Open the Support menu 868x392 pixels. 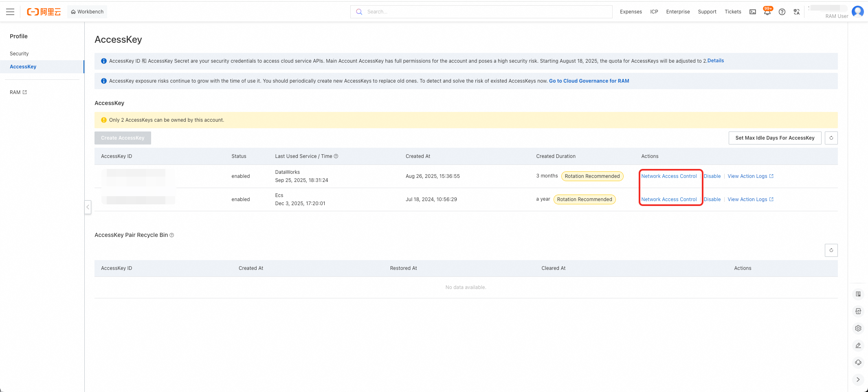[707, 12]
